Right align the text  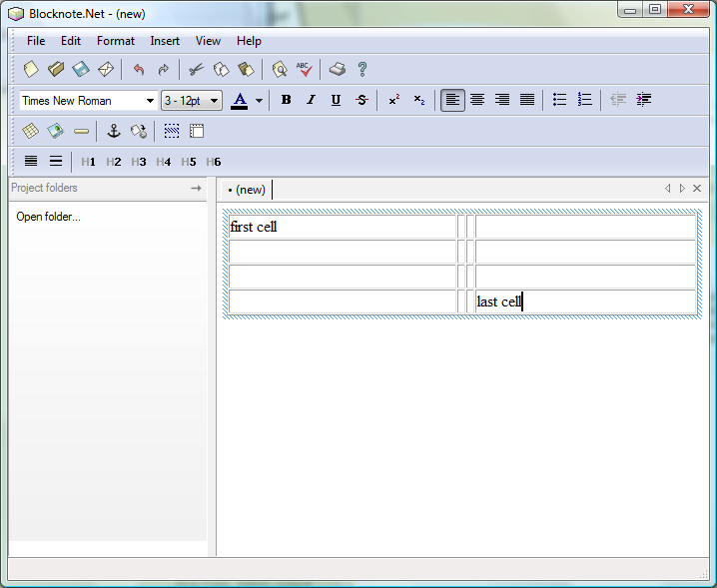pyautogui.click(x=502, y=100)
